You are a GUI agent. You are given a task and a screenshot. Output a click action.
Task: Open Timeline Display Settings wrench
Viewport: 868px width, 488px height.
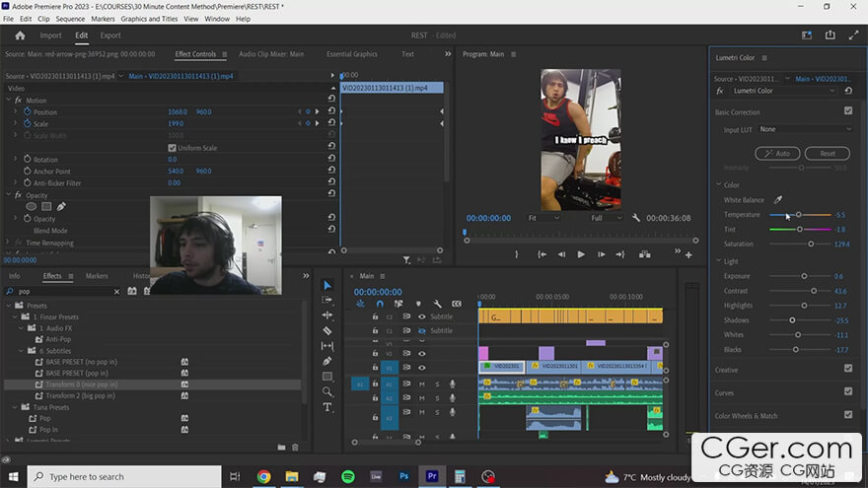click(x=437, y=304)
